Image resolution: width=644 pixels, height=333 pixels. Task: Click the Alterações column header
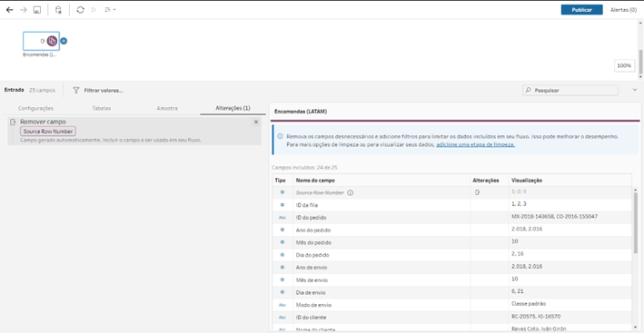[x=486, y=181]
